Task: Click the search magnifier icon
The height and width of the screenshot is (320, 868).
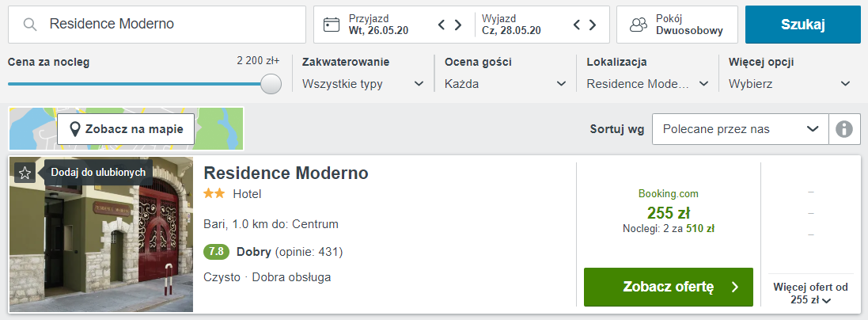Action: point(31,25)
